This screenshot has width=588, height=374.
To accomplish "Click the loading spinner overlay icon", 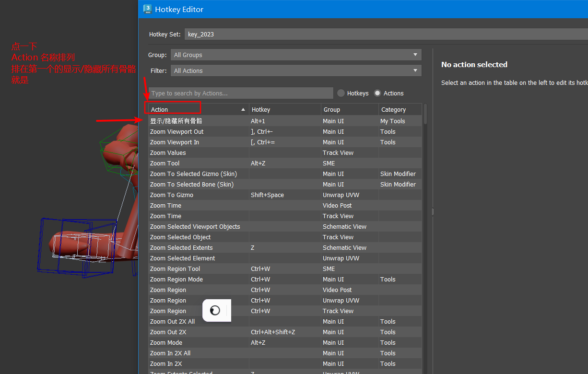I will tap(215, 310).
